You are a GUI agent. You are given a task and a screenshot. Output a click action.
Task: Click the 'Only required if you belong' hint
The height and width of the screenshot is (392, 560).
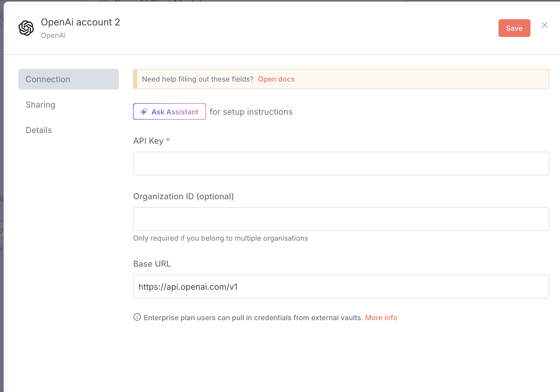(221, 238)
